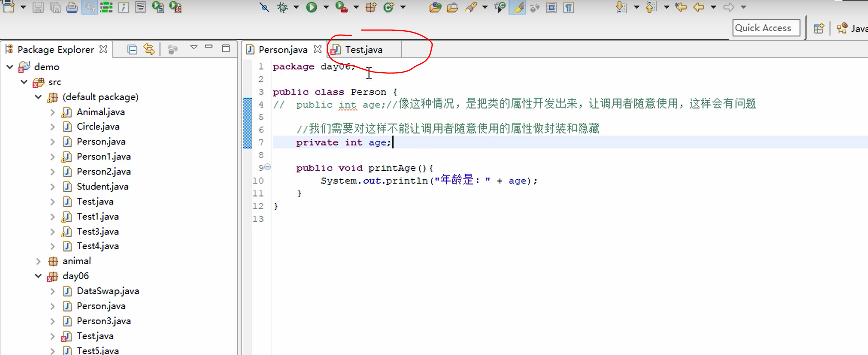Screen dimensions: 868x355
Task: Click code line 'private int age;'
Action: tap(344, 142)
